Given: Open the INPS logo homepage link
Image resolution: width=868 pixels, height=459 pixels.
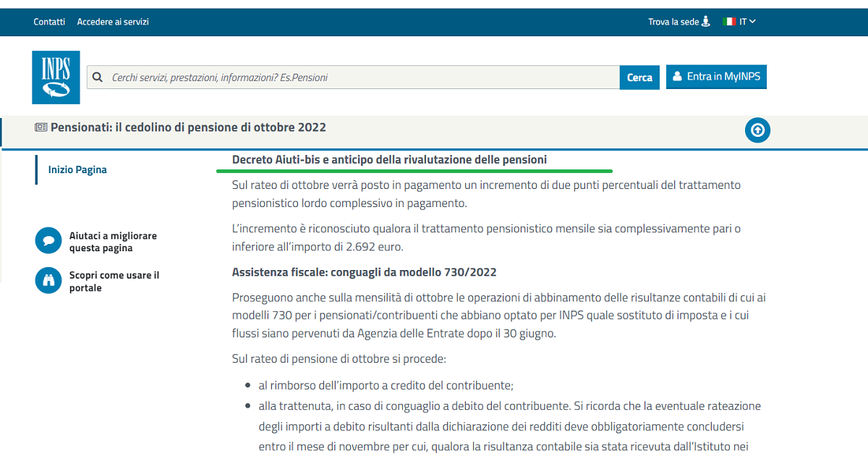Looking at the screenshot, I should pos(56,77).
